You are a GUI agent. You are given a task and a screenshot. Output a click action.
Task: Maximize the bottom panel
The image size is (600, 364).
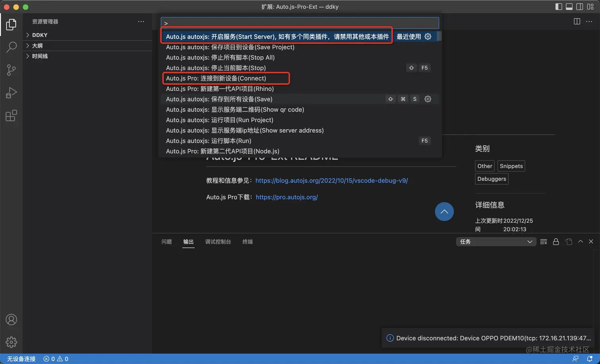click(x=581, y=241)
